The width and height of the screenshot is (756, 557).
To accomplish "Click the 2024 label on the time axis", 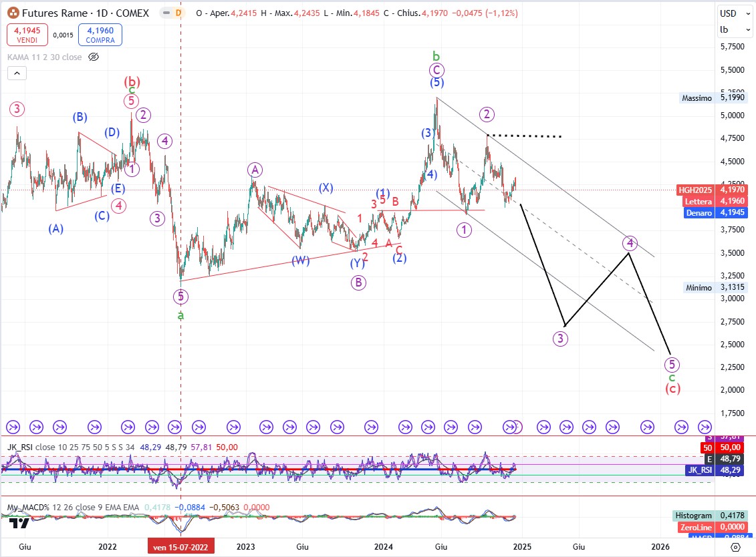I will (x=383, y=547).
